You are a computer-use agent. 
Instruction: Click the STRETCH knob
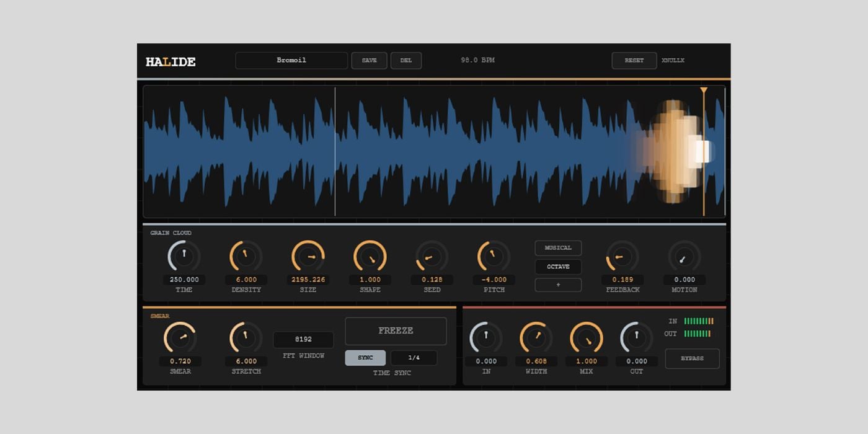pyautogui.click(x=246, y=337)
